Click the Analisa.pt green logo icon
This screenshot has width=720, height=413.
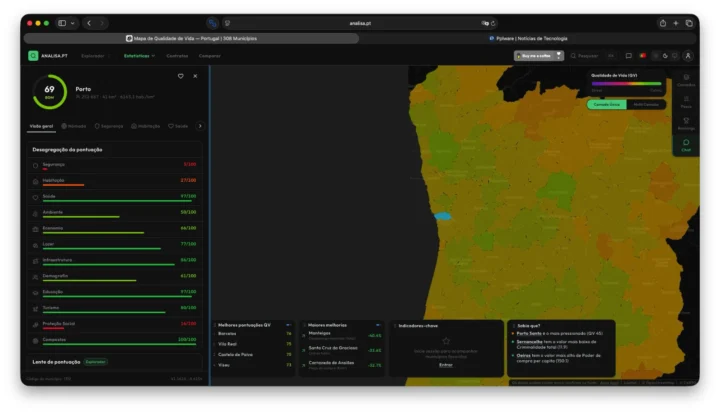[33, 56]
